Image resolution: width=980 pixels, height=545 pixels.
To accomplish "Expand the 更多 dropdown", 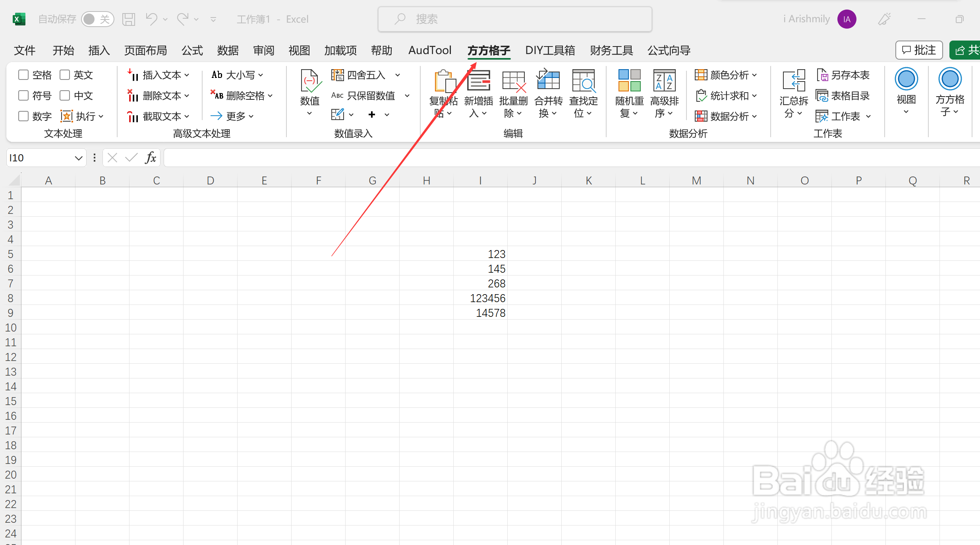I will [x=251, y=116].
